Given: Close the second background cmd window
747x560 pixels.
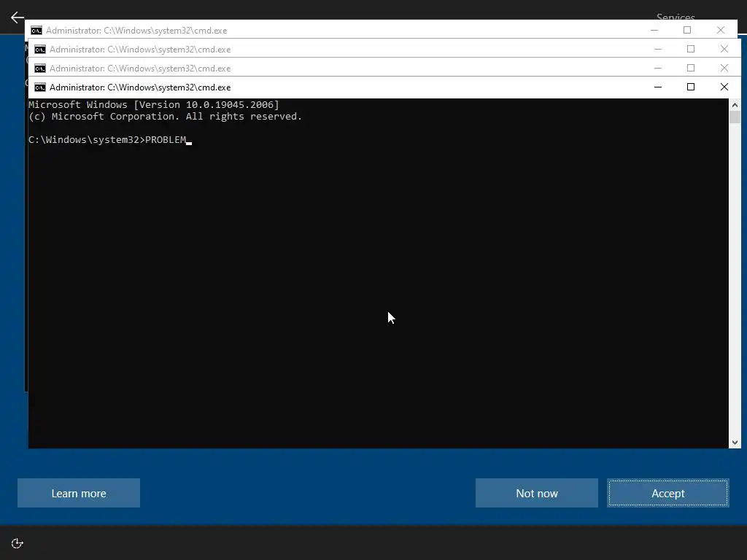Looking at the screenshot, I should tap(724, 49).
